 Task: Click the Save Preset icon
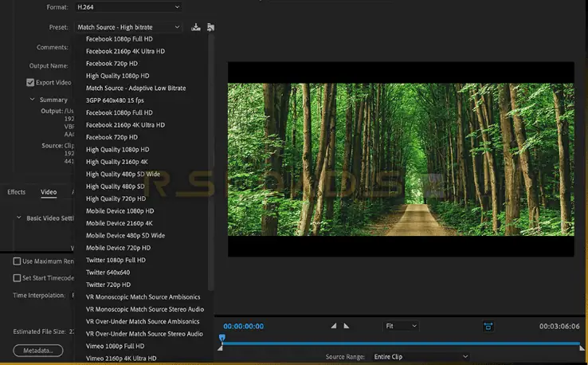coord(196,27)
